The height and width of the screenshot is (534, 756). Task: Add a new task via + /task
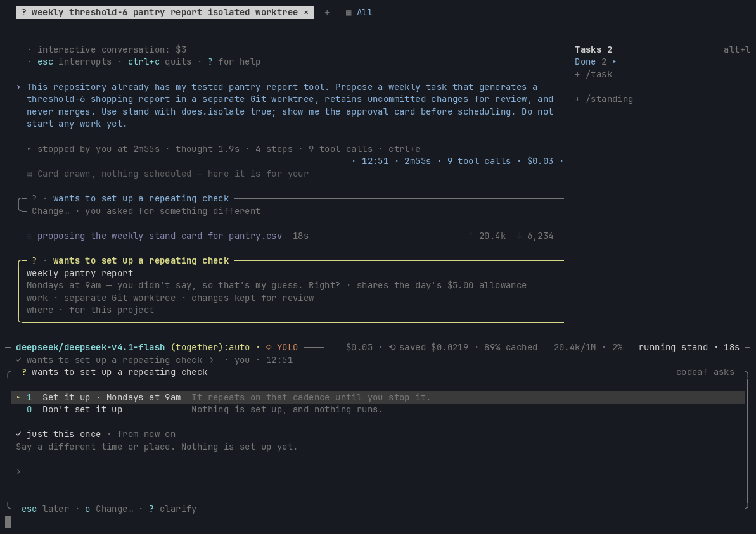tap(594, 74)
